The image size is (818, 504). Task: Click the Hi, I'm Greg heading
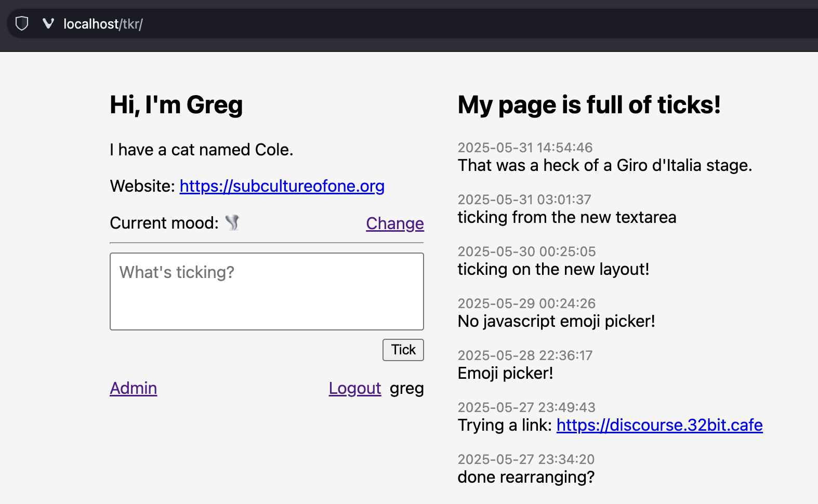176,105
